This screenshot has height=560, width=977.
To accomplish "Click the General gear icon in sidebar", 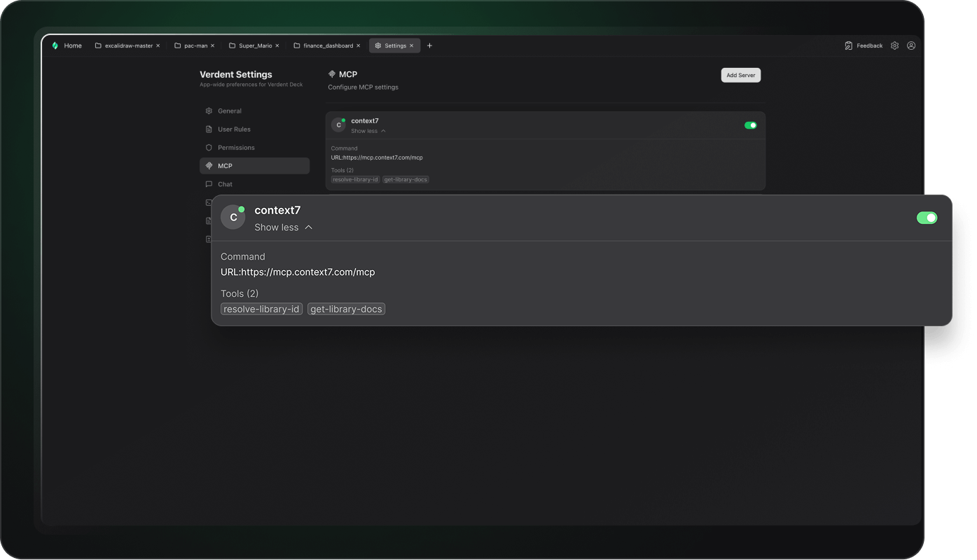I will coord(209,111).
